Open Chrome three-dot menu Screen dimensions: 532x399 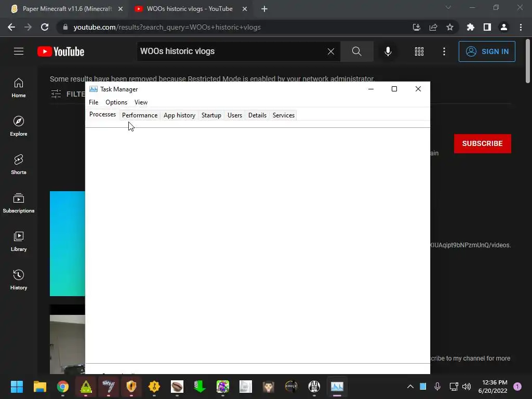point(521,27)
